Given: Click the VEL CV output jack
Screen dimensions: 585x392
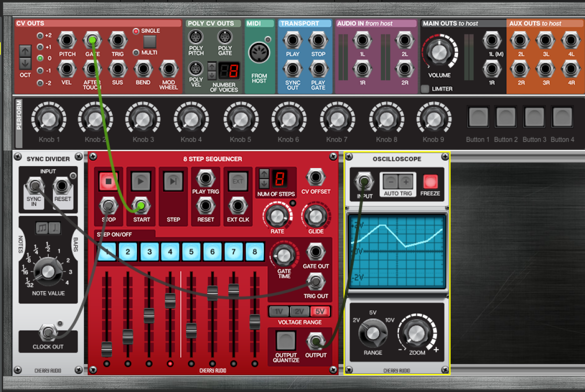Looking at the screenshot, I should coord(66,69).
